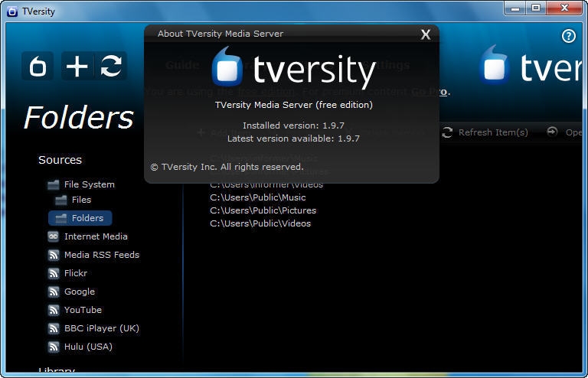Click the tversity logo in About dialog

point(293,67)
